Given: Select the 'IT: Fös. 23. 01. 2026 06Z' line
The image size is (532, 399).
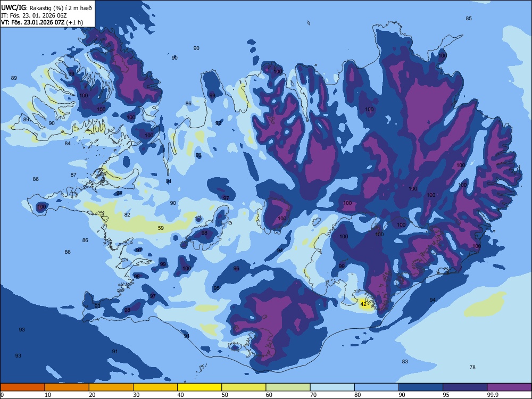Looking at the screenshot, I should coord(34,15).
